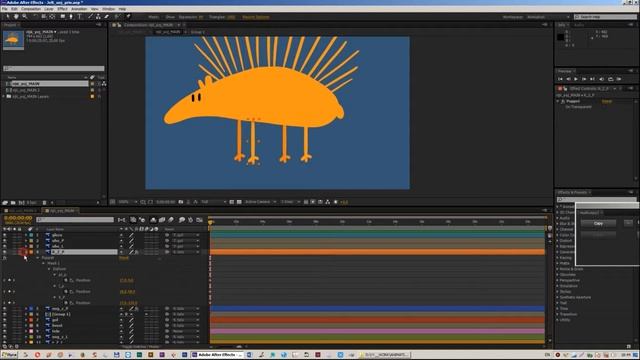Image resolution: width=640 pixels, height=360 pixels.
Task: Click Reset for the Puppet effect
Action: pyautogui.click(x=607, y=101)
